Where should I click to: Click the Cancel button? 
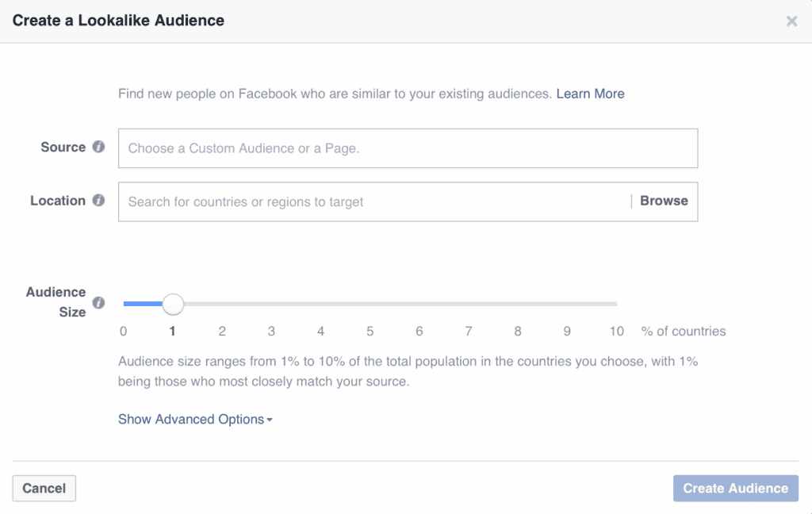click(44, 488)
